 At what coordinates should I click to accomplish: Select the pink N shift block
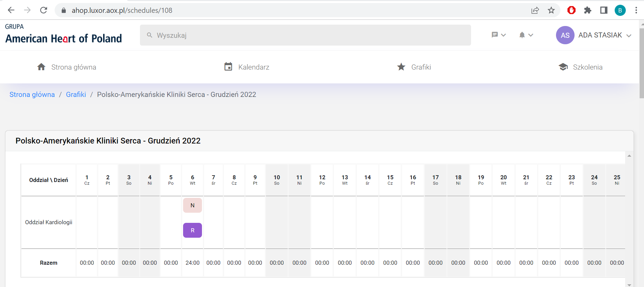[x=193, y=205]
